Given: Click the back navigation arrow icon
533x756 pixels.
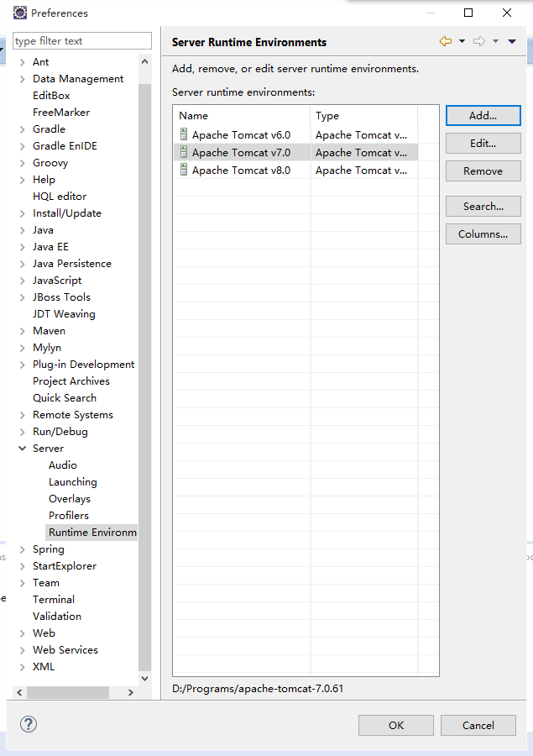Looking at the screenshot, I should 445,42.
